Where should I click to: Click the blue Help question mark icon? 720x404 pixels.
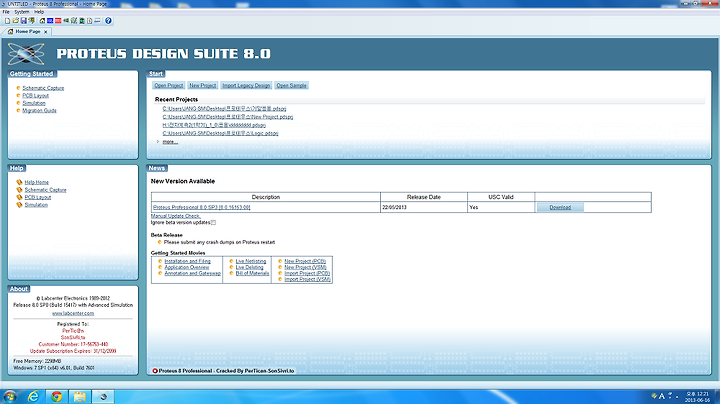tap(108, 21)
